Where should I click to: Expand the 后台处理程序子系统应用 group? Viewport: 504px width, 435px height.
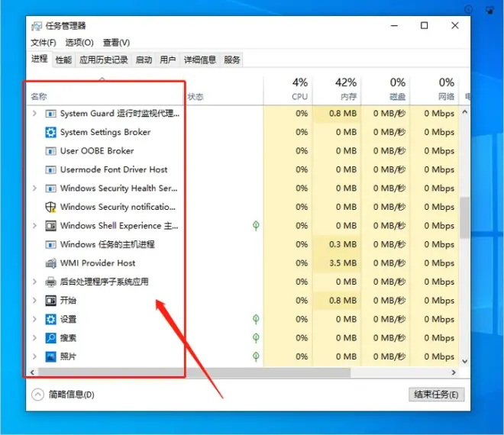(34, 282)
